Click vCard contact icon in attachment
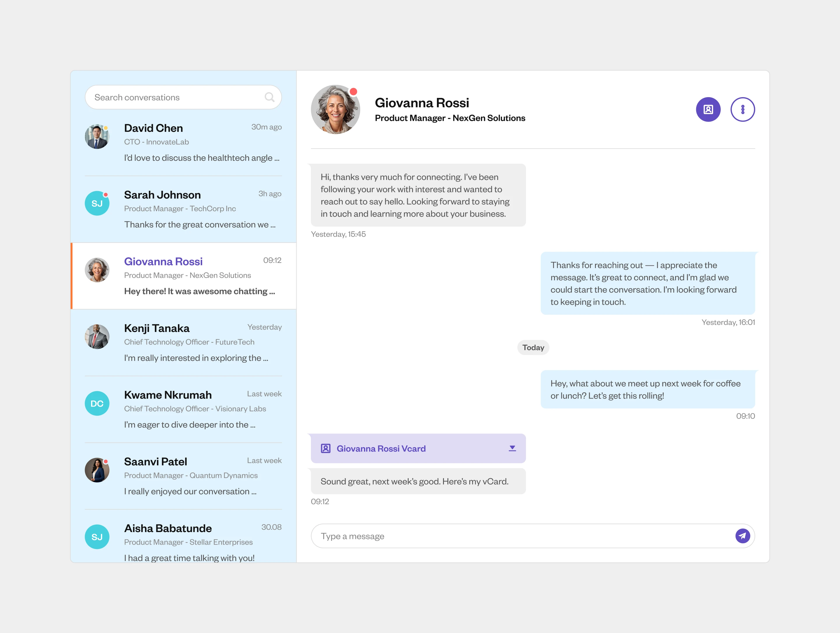 tap(325, 448)
